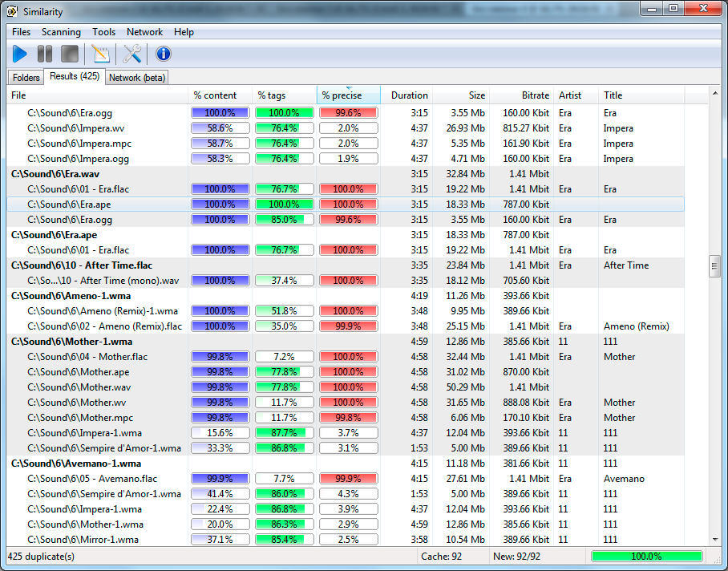728x571 pixels.
Task: Open the Tools menu
Action: pyautogui.click(x=103, y=32)
